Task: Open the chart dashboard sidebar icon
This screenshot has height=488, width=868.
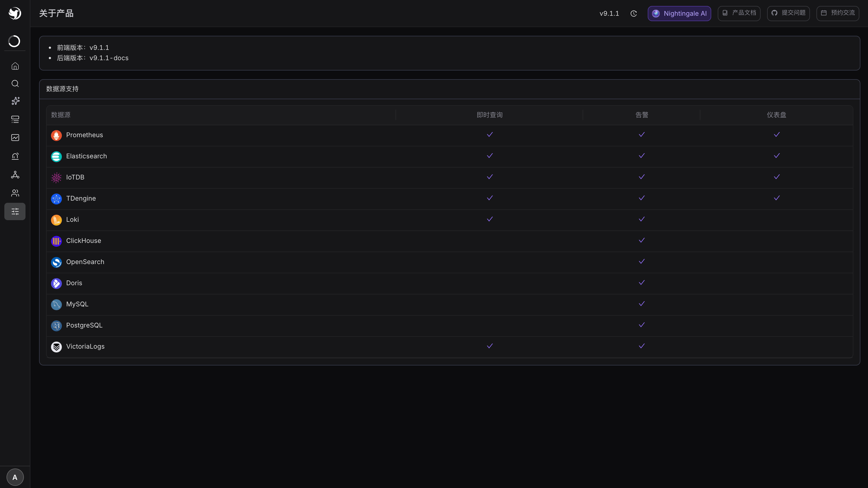Action: pyautogui.click(x=15, y=137)
